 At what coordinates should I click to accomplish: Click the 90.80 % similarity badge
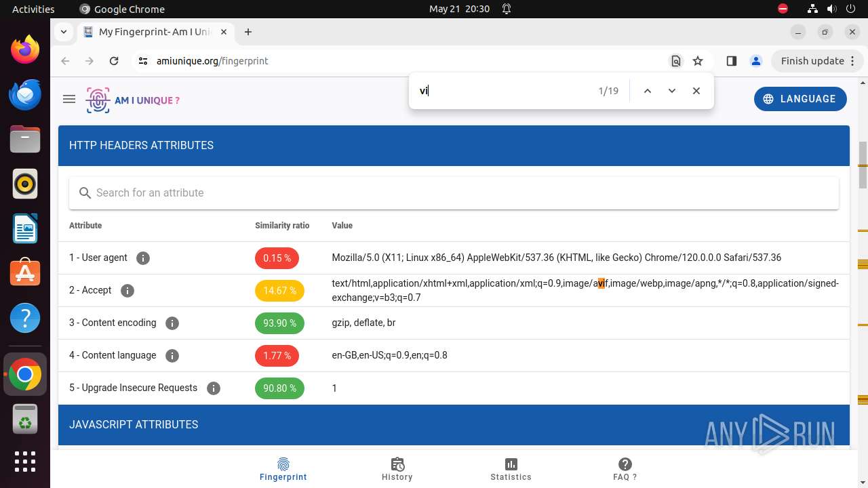coord(279,388)
